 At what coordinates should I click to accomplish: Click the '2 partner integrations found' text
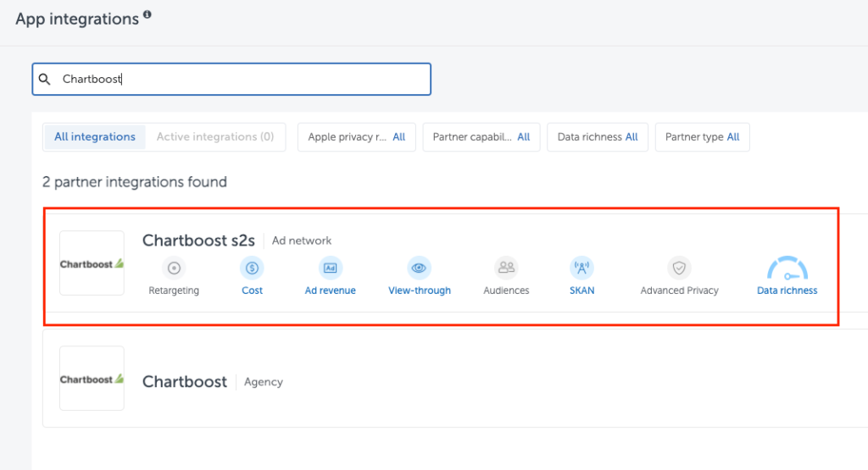(135, 182)
